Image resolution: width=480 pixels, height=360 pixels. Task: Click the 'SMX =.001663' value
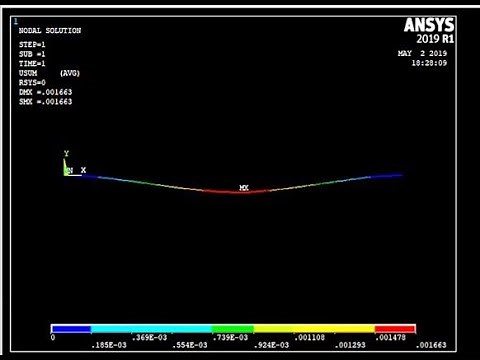pyautogui.click(x=45, y=102)
